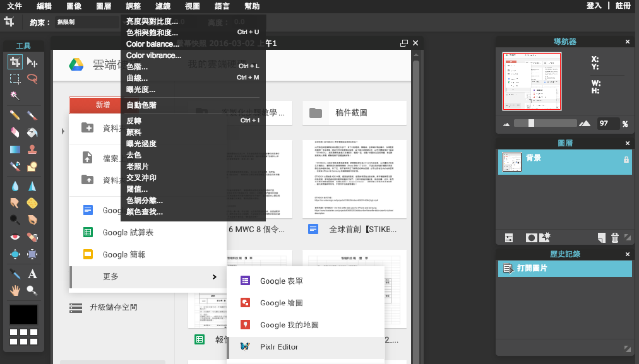The width and height of the screenshot is (639, 364).
Task: Select the Red Eye Reduction tool
Action: click(15, 237)
